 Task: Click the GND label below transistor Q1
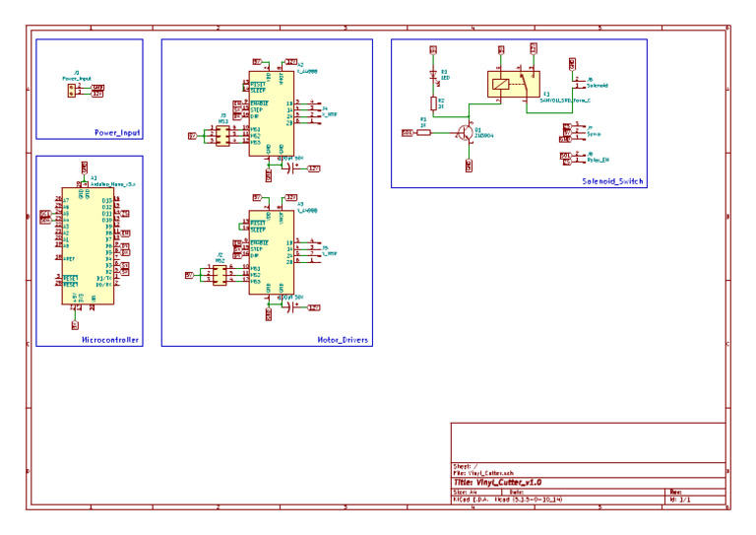(469, 166)
